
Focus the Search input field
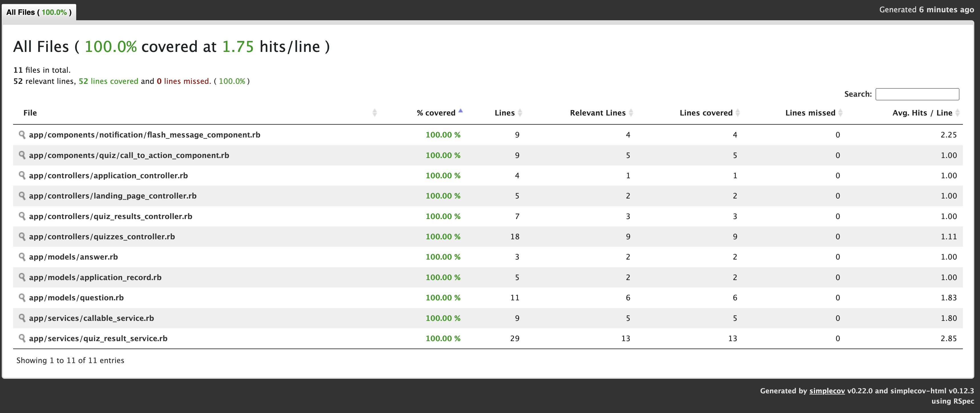917,94
